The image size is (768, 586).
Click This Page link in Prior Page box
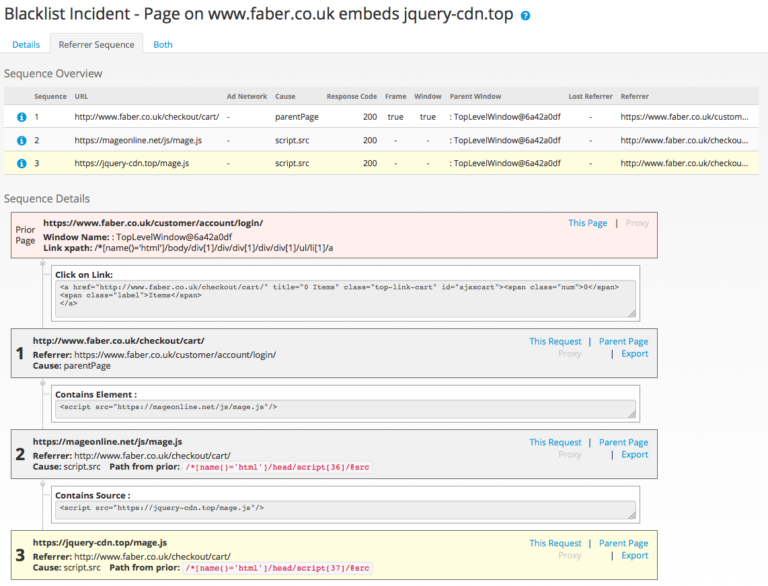click(x=587, y=223)
